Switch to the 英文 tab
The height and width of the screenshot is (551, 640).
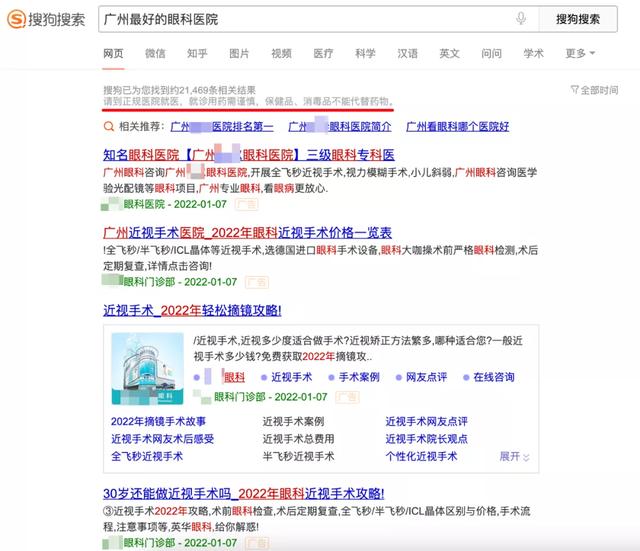click(x=449, y=53)
